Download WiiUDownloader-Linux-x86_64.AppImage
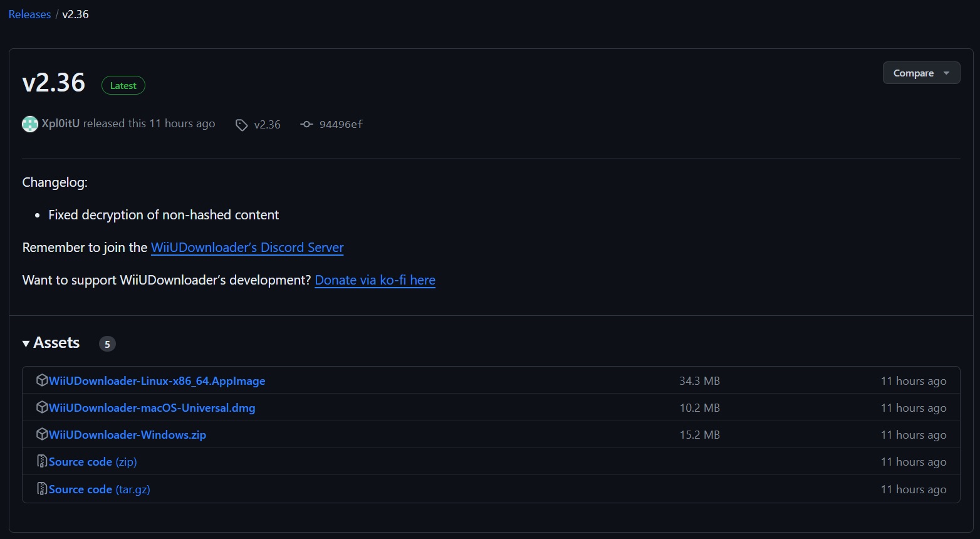980x539 pixels. pos(157,381)
